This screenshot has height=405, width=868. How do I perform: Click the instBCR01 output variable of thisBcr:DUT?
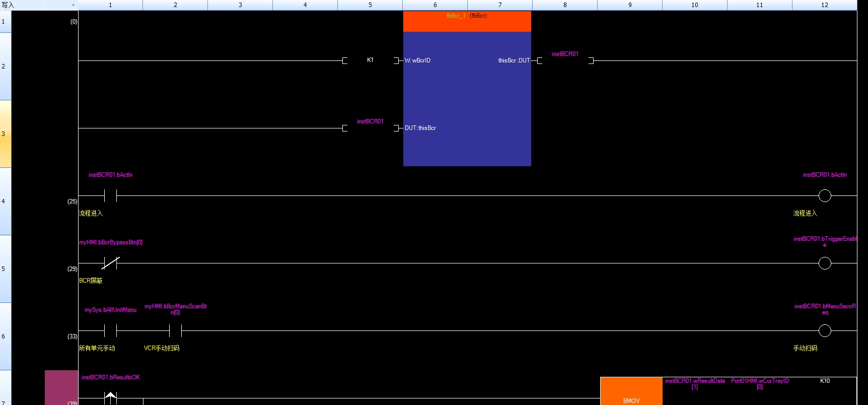(x=565, y=54)
